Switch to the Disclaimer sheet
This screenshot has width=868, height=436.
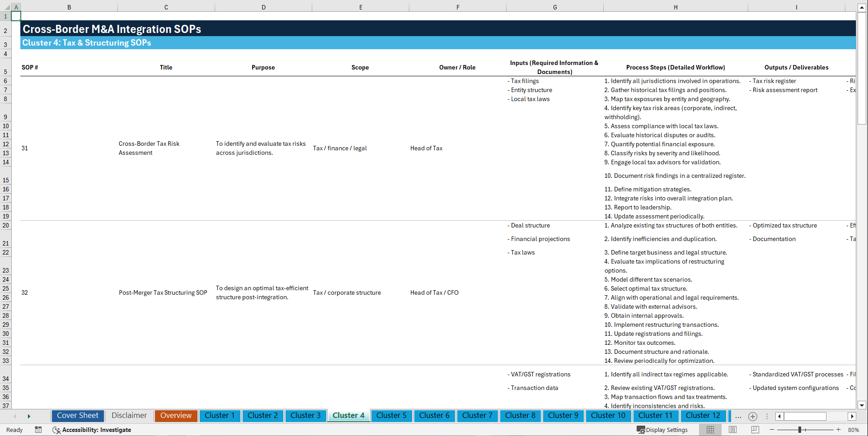(129, 416)
